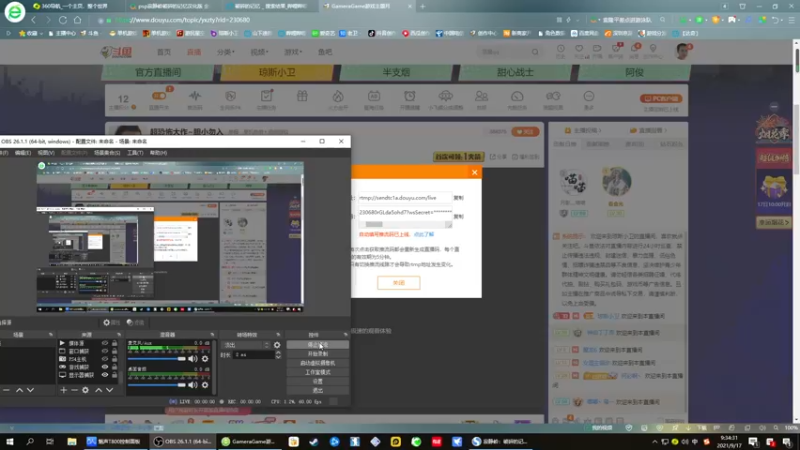The width and height of the screenshot is (800, 450).
Task: Open desktop audio settings gear in OBS
Action: point(205,385)
